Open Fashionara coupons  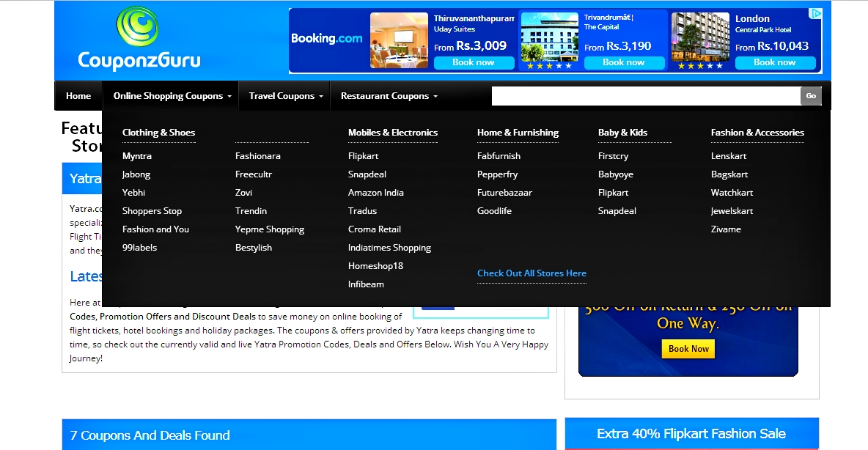(257, 156)
